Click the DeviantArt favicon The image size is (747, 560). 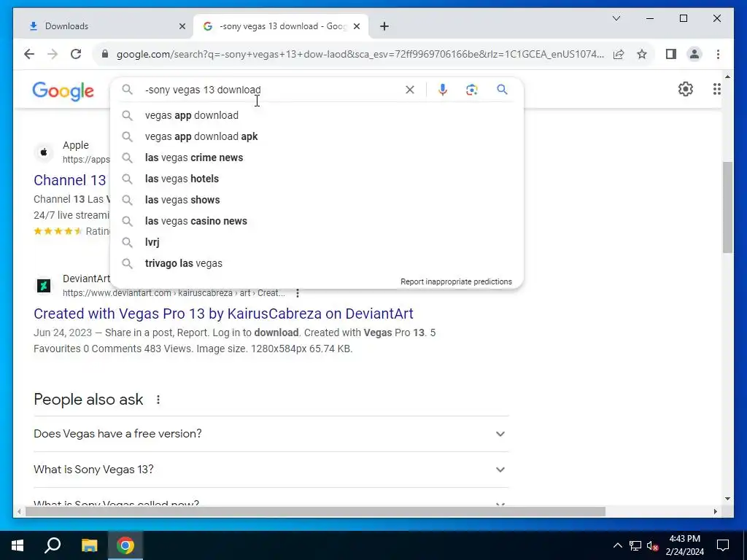[44, 286]
